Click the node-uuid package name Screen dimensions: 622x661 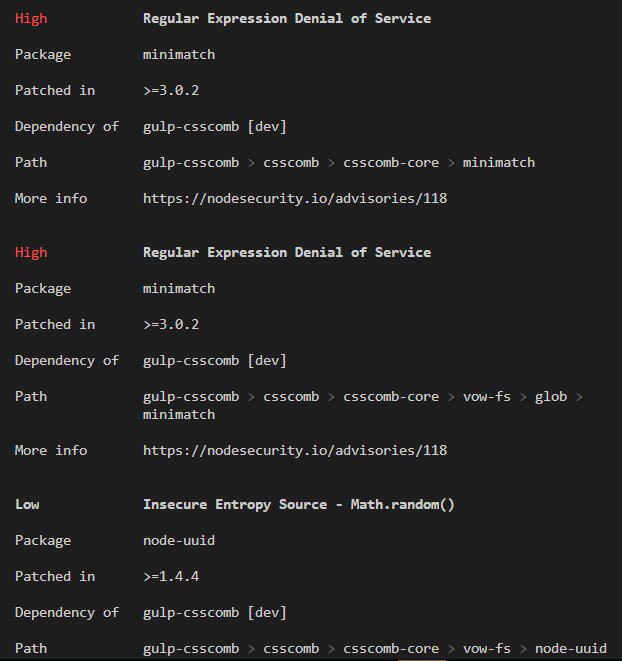click(x=179, y=541)
